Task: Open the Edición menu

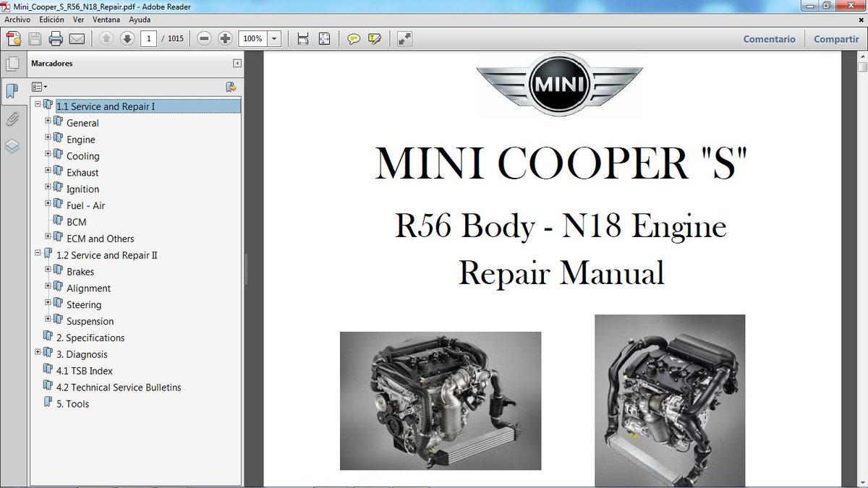Action: (x=51, y=20)
